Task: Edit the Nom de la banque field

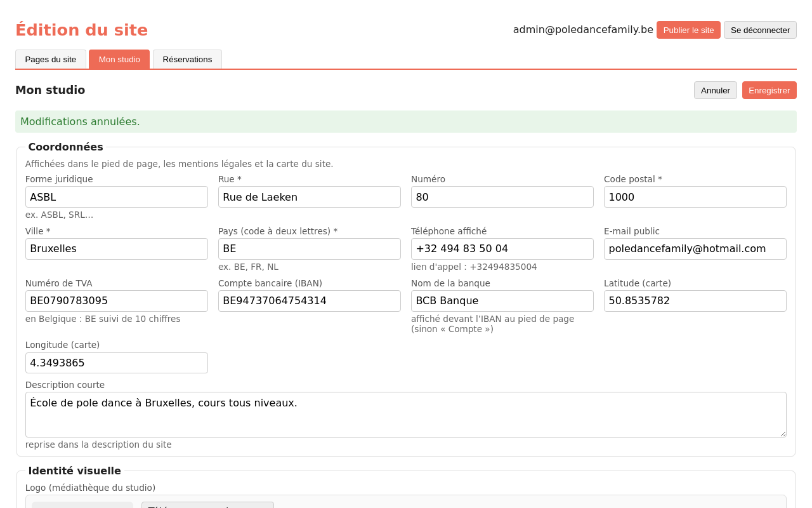Action: 502,301
